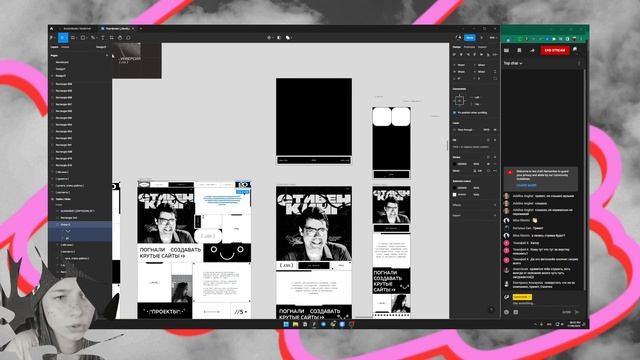
Task: Open the chat emoji picker icon
Action: pyautogui.click(x=507, y=312)
